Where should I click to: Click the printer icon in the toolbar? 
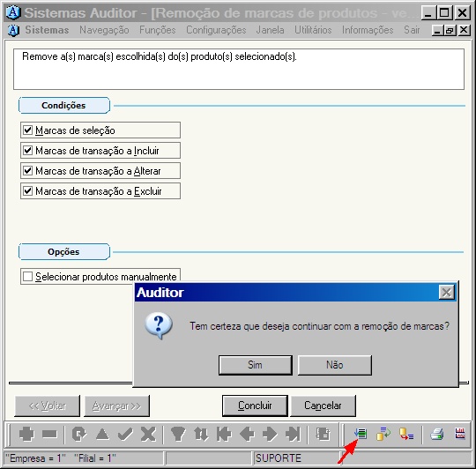437,435
